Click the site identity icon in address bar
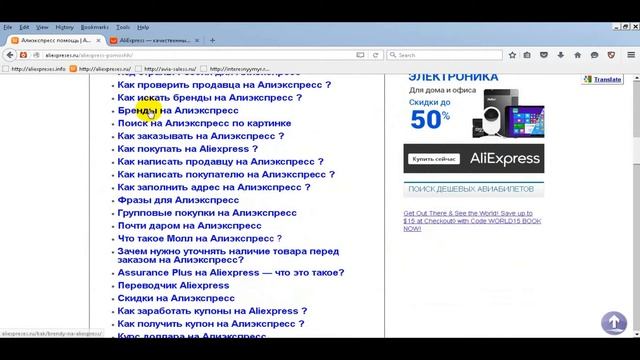640x360 pixels. (36, 55)
